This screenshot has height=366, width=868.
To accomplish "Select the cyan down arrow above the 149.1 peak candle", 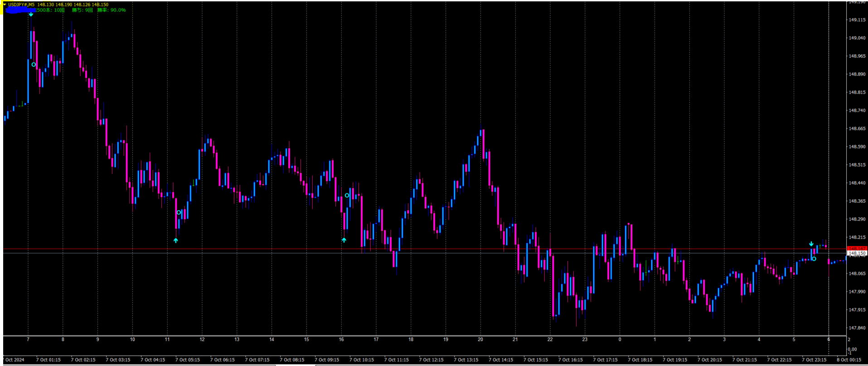I will click(31, 14).
